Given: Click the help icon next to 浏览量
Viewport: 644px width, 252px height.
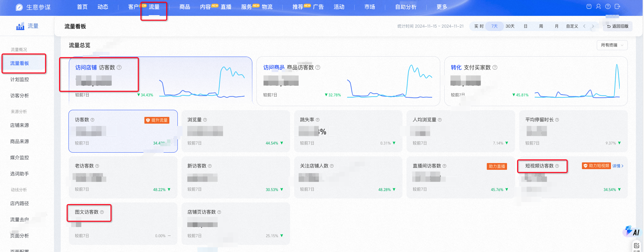Looking at the screenshot, I should tap(205, 120).
